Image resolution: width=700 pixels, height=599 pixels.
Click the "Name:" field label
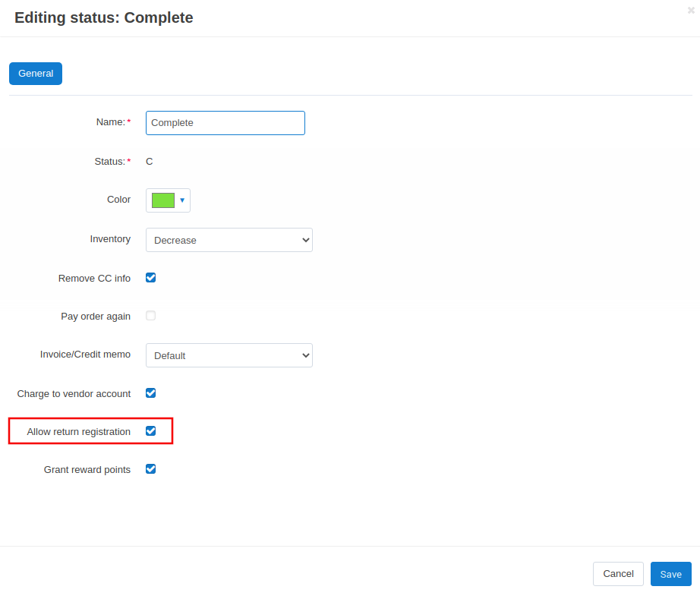coord(111,122)
